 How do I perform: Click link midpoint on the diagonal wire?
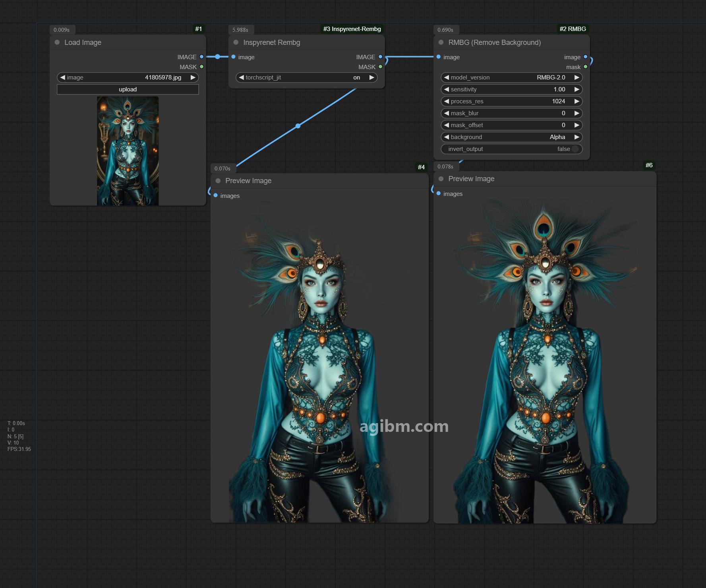pos(298,126)
